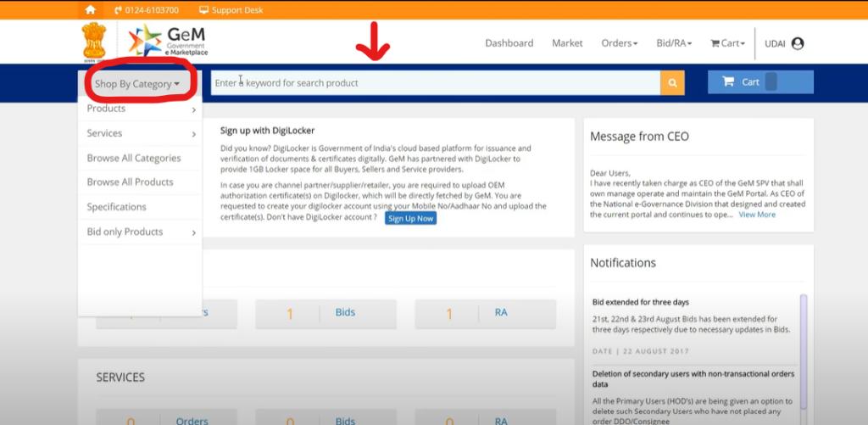Open the Cart dropdown in top navigation
This screenshot has height=425, width=868.
coord(728,43)
